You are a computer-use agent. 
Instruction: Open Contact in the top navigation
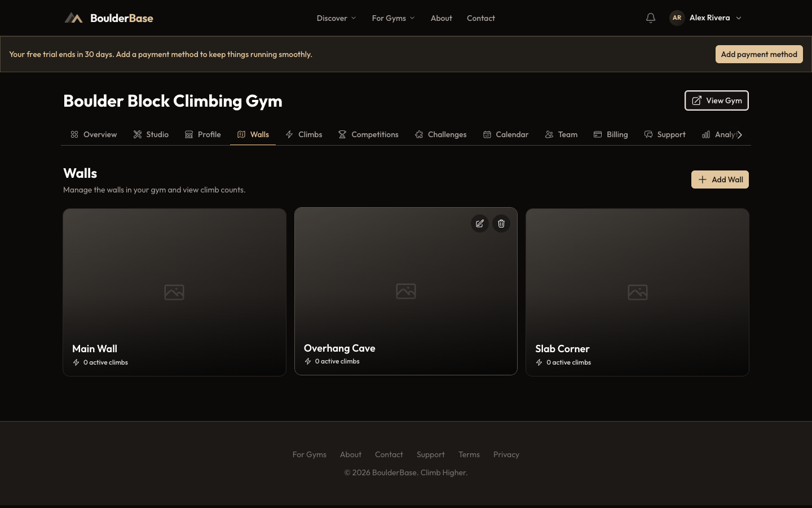pos(481,18)
